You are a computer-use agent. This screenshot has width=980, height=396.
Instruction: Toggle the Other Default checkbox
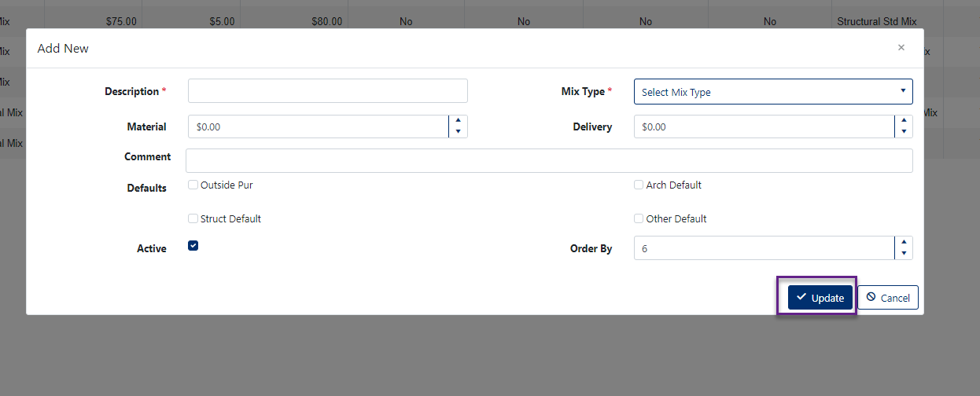point(639,219)
